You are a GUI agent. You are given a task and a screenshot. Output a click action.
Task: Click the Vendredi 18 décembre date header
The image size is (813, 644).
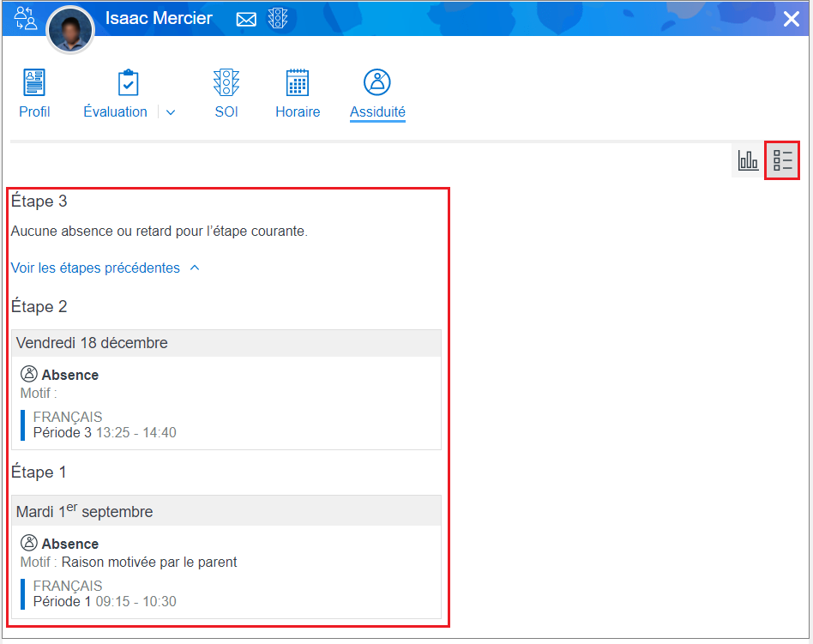point(92,343)
